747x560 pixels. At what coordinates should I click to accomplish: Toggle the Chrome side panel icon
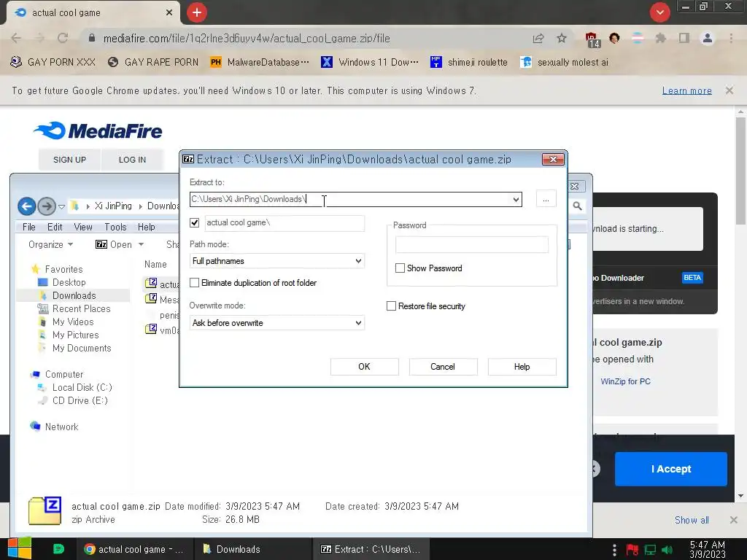coord(684,38)
